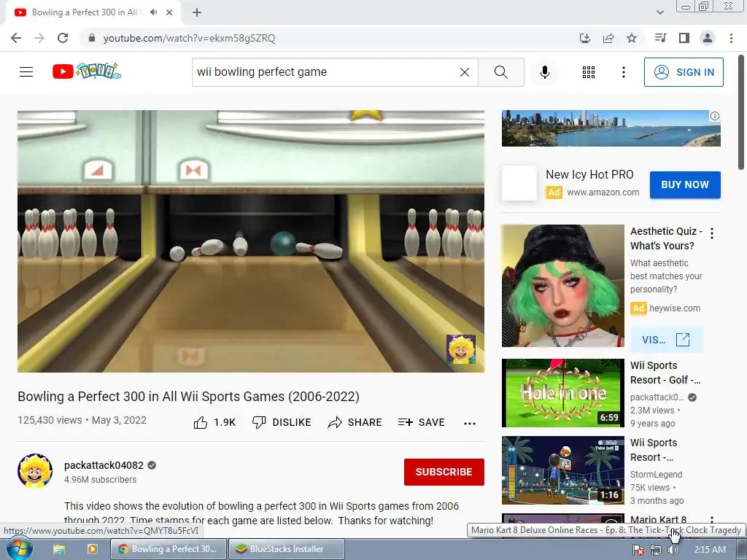Subscribe to packattack04082 channel

pyautogui.click(x=444, y=472)
